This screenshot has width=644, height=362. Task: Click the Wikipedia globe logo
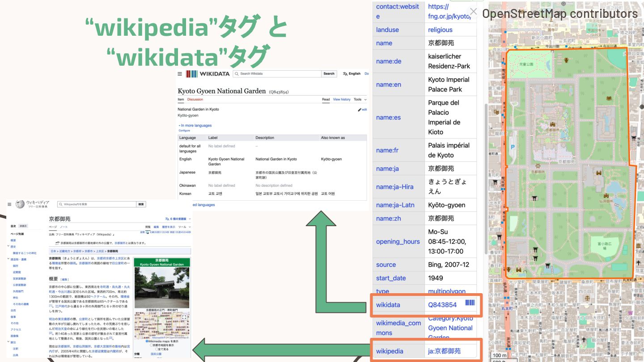click(20, 204)
